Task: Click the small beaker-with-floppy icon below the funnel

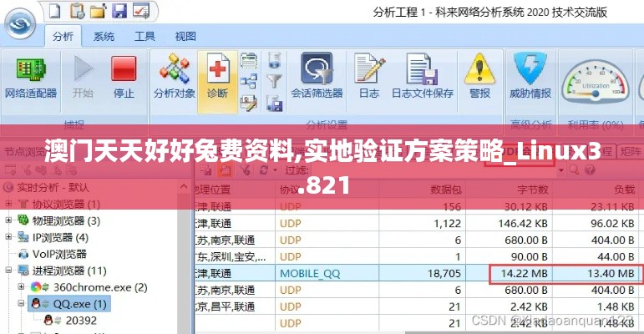Action: click(274, 103)
